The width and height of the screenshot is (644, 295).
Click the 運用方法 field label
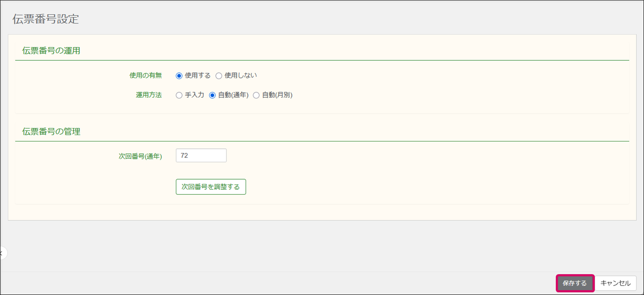(x=148, y=95)
